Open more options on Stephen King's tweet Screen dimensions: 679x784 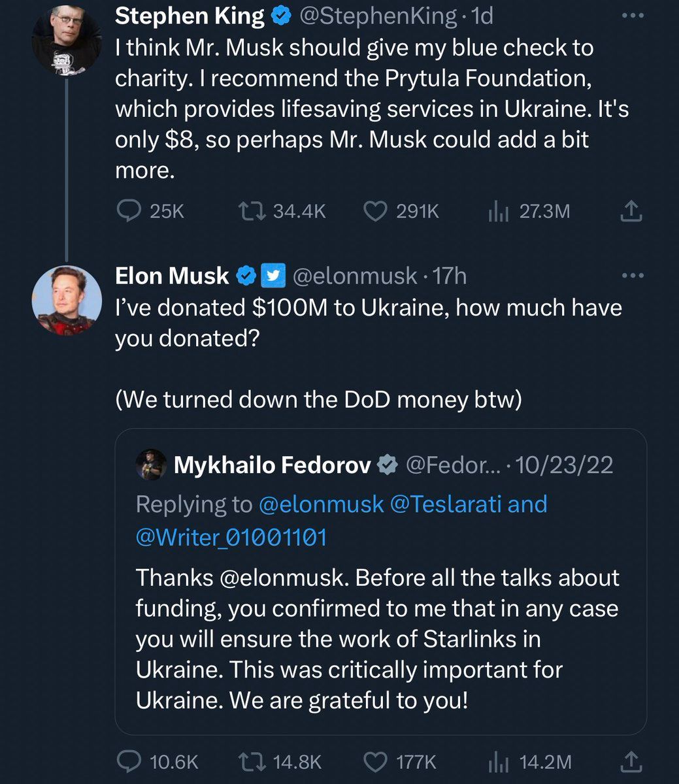point(632,17)
